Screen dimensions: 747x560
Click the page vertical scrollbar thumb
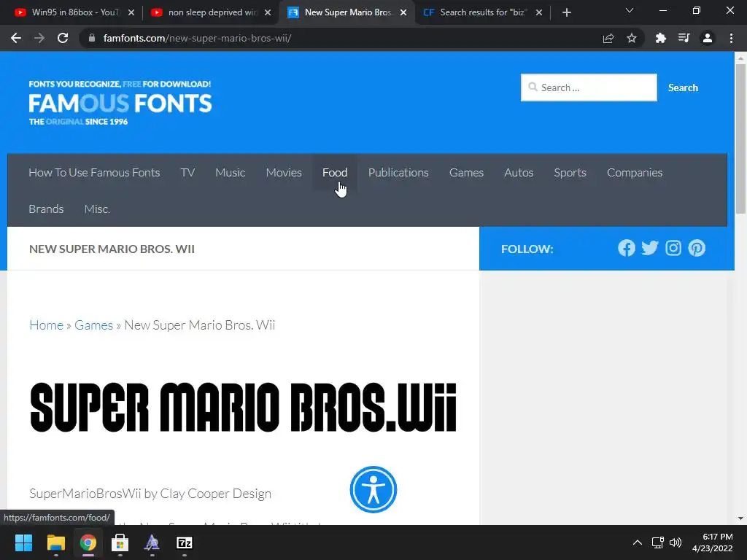point(740,138)
